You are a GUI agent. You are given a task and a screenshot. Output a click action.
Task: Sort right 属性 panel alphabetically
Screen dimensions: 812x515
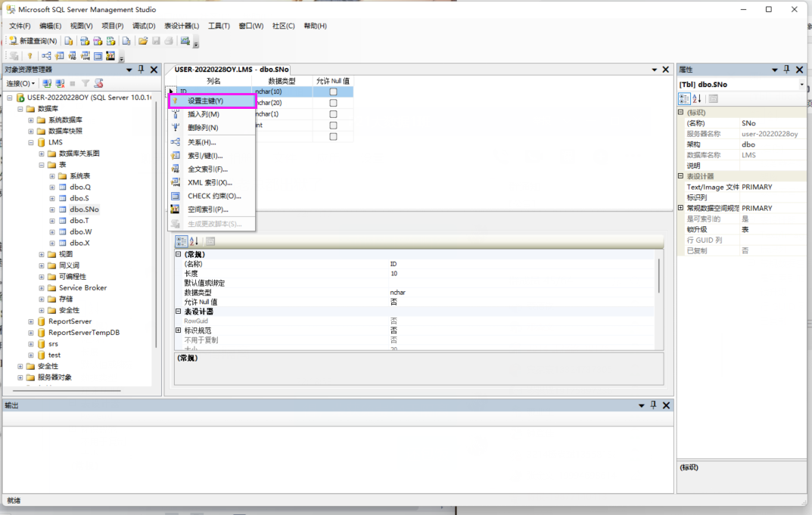pyautogui.click(x=697, y=99)
